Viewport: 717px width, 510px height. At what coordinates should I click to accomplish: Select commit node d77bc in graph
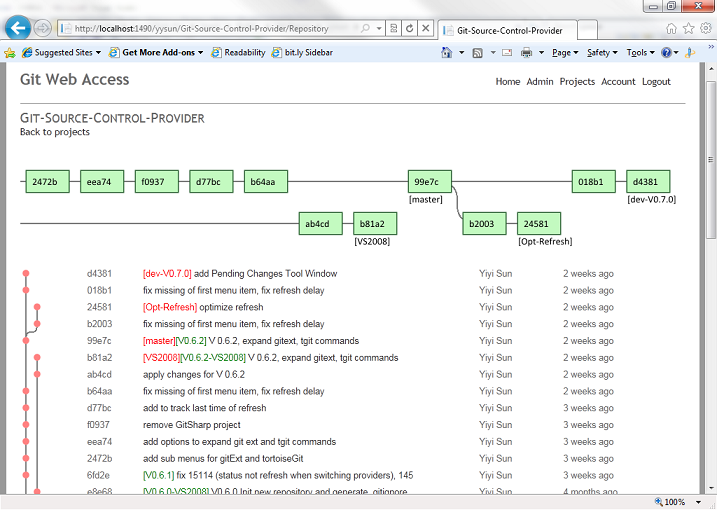[x=211, y=182]
